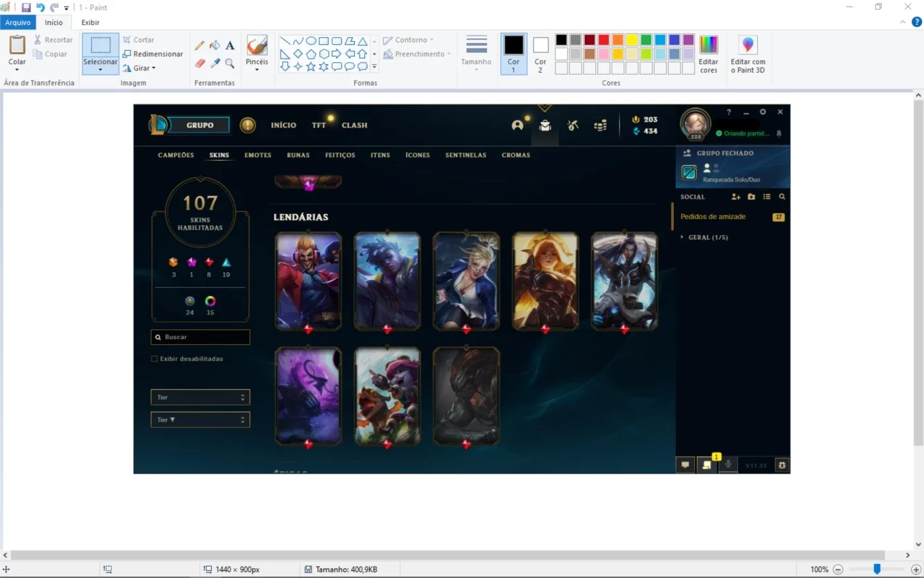Click the Cortar (crop) tool
The height and width of the screenshot is (578, 924).
(139, 40)
